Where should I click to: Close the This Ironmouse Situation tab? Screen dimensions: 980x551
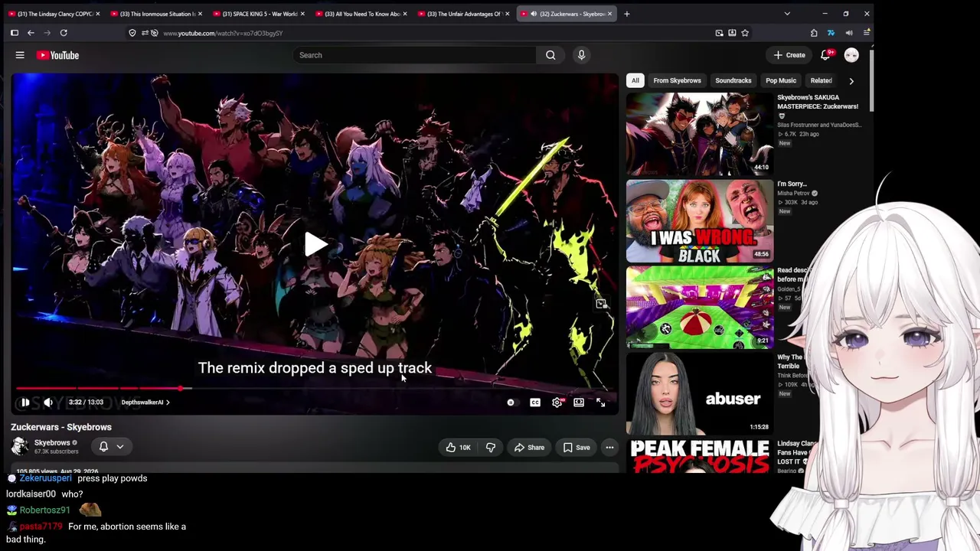(200, 14)
